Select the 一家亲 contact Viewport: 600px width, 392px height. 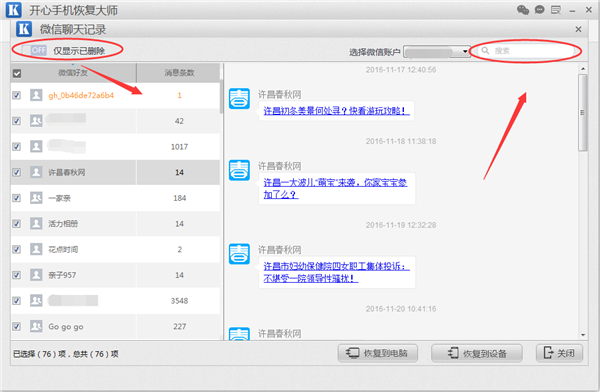tap(59, 198)
